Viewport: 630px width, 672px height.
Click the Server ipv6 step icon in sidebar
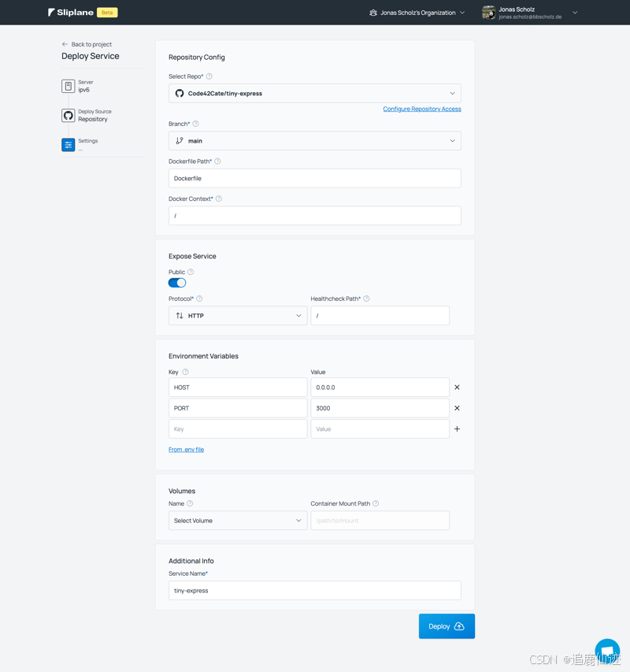(68, 87)
